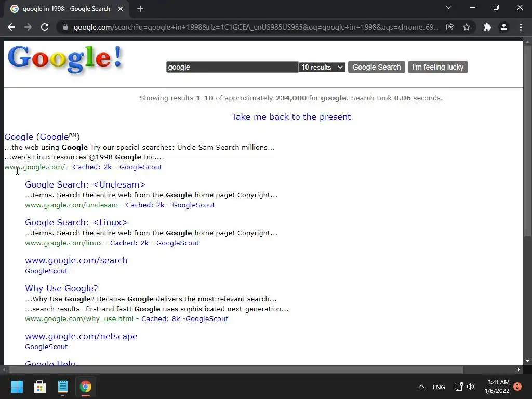Open the tab search chevron
Viewport: 532px width, 399px height.
coord(448,7)
